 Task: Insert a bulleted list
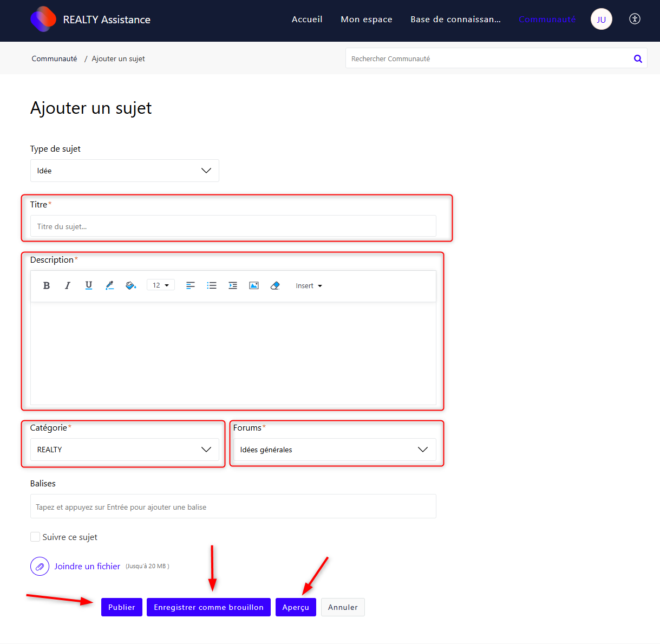[x=212, y=285]
